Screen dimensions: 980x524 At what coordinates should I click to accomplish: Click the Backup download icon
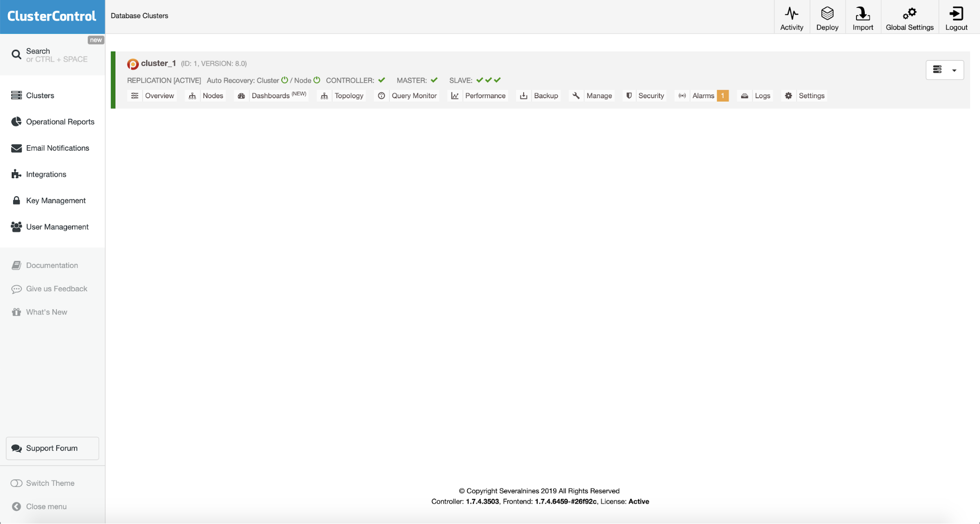(x=523, y=96)
